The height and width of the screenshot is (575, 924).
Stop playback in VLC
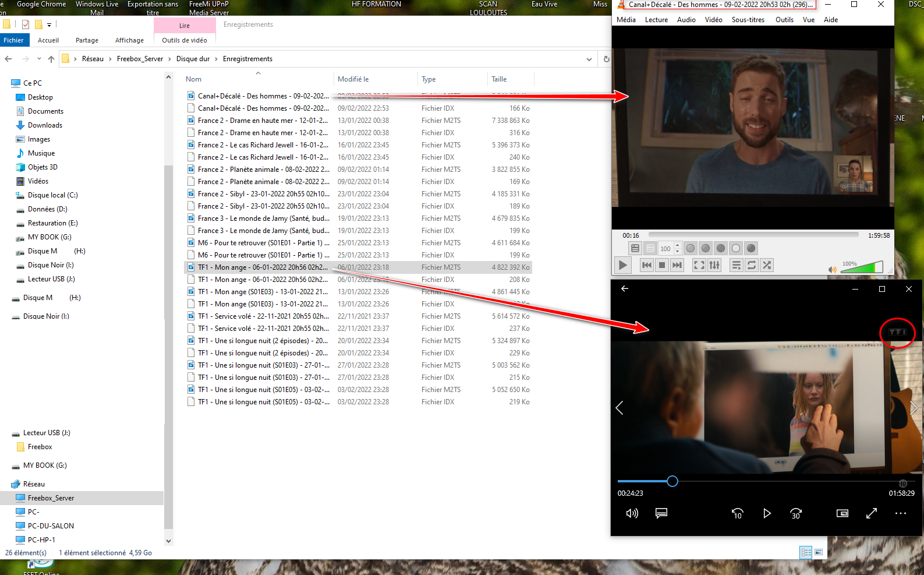tap(662, 265)
